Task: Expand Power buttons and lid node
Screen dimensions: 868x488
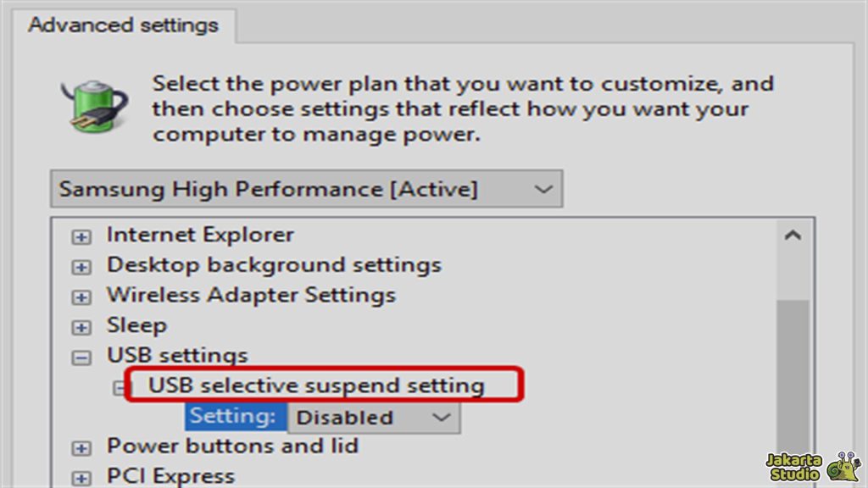Action: point(81,448)
